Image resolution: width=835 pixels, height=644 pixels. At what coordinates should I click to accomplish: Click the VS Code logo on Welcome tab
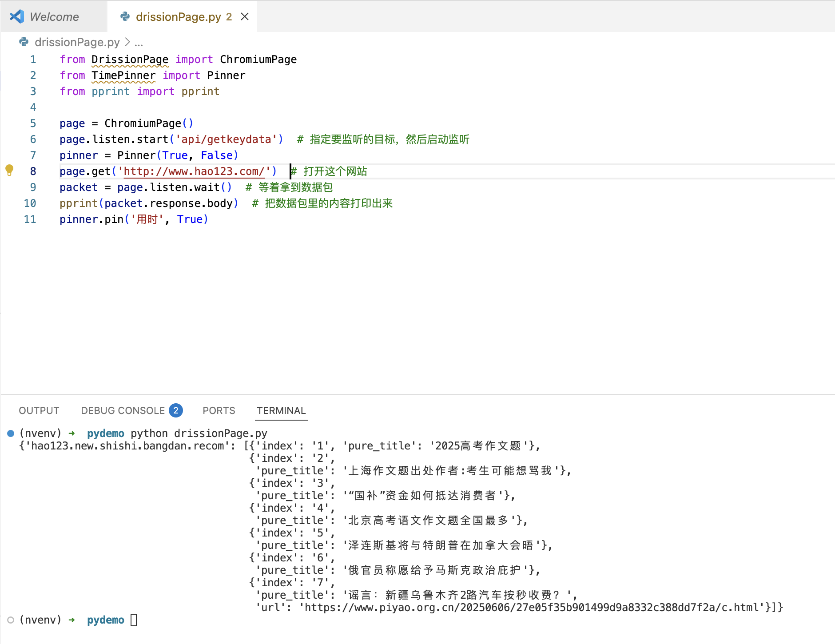tap(17, 16)
